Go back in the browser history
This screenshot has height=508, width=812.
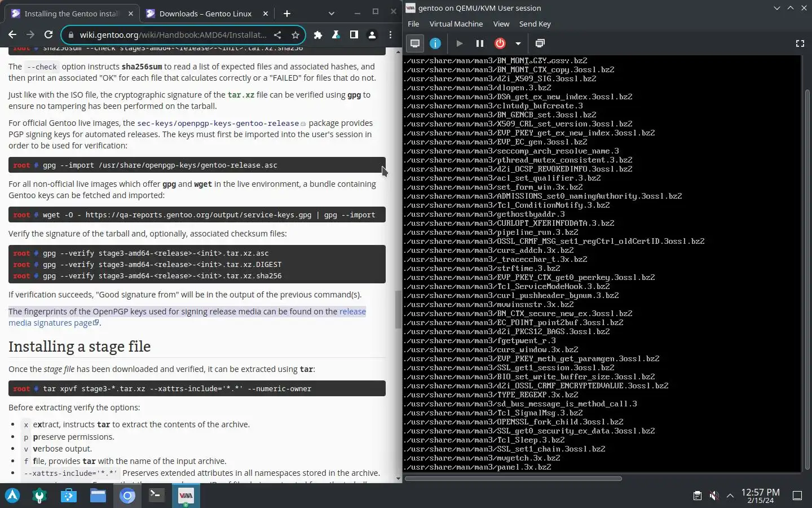(12, 35)
